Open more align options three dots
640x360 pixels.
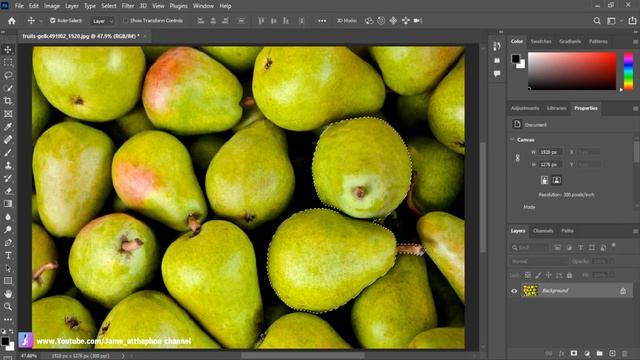(322, 20)
